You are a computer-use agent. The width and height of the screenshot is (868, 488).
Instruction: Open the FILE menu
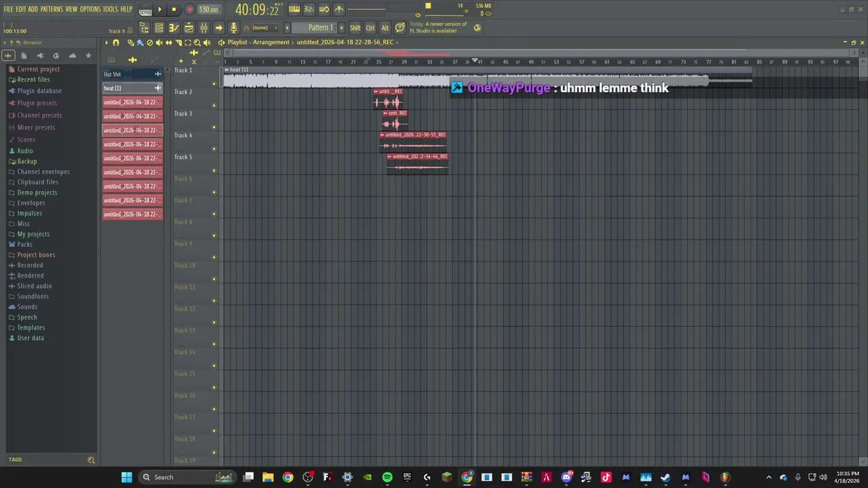8,9
